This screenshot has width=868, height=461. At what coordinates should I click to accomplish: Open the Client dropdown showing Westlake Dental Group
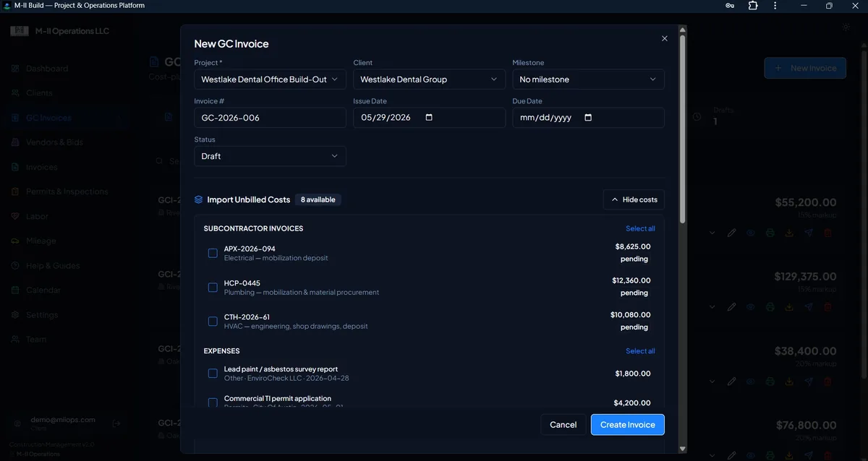[429, 79]
